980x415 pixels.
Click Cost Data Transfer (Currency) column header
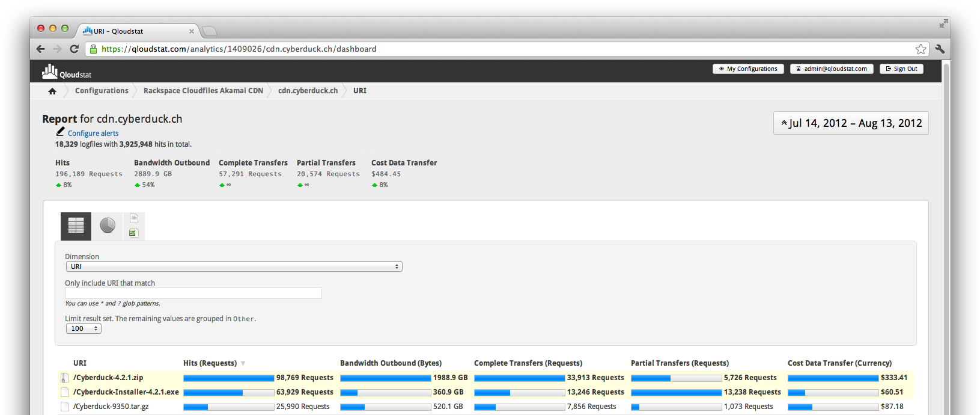pos(839,363)
